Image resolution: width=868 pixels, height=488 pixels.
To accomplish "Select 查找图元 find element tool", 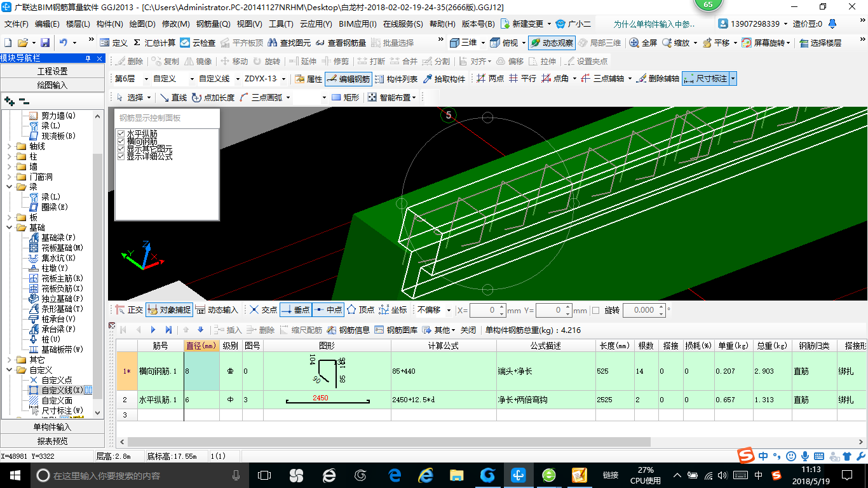I will pos(290,43).
